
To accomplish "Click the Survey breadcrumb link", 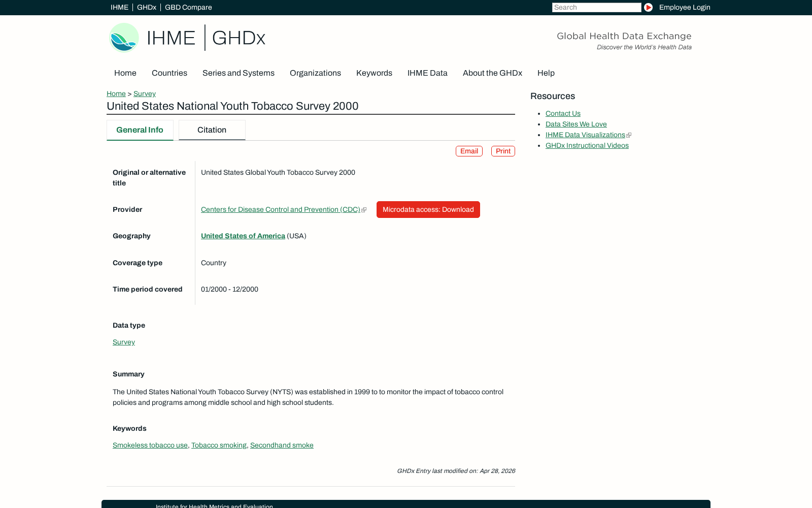I will 145,93.
